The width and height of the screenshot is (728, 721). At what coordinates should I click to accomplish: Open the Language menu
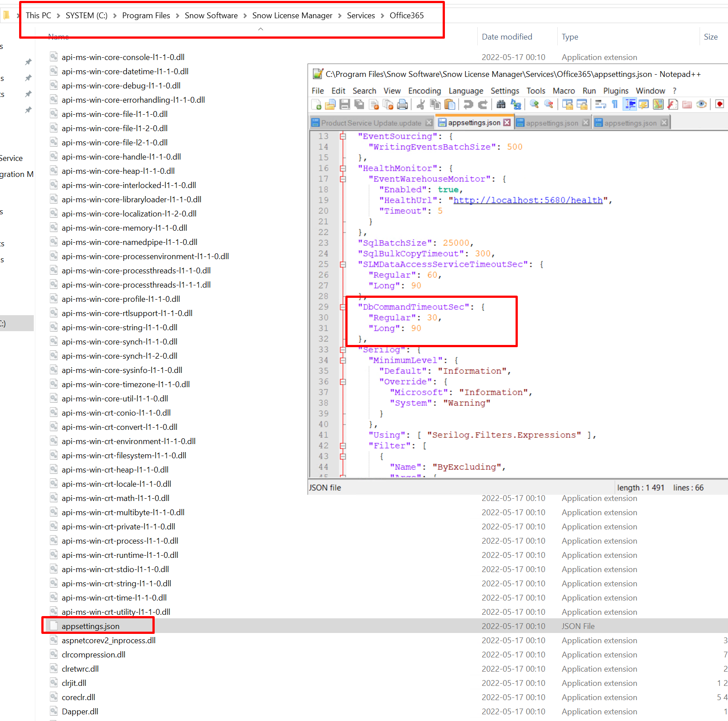click(466, 91)
